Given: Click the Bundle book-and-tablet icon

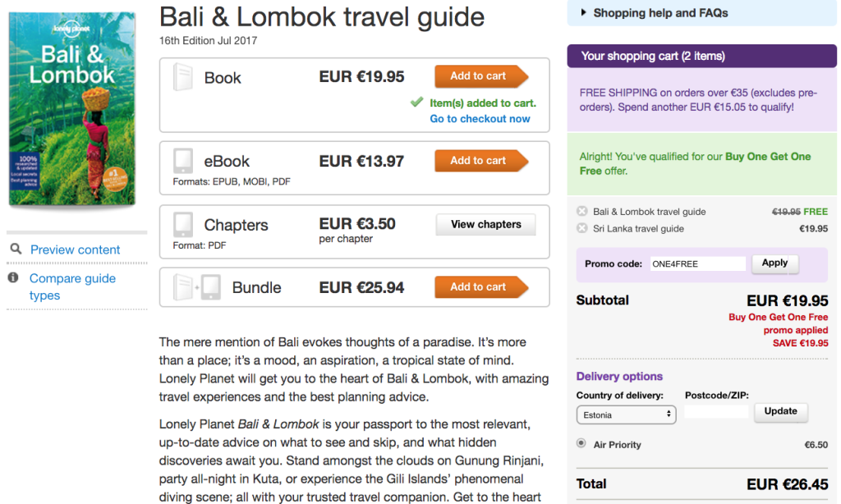Looking at the screenshot, I should click(197, 287).
